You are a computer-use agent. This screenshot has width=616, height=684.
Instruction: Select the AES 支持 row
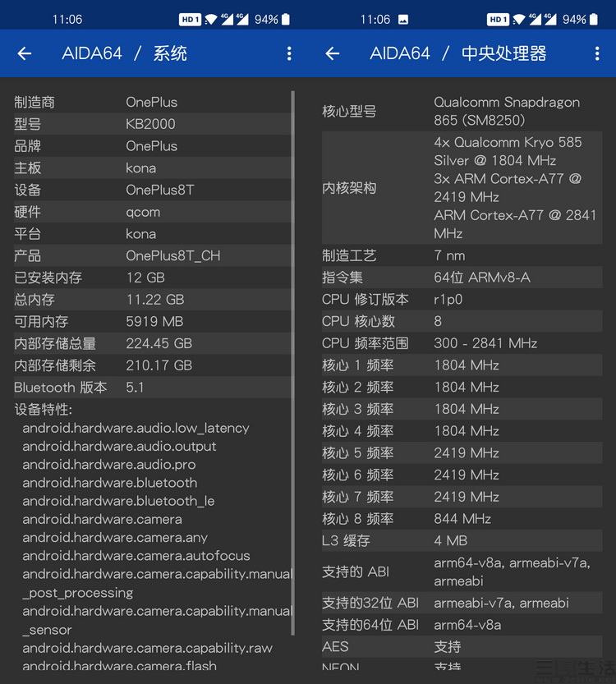click(462, 646)
